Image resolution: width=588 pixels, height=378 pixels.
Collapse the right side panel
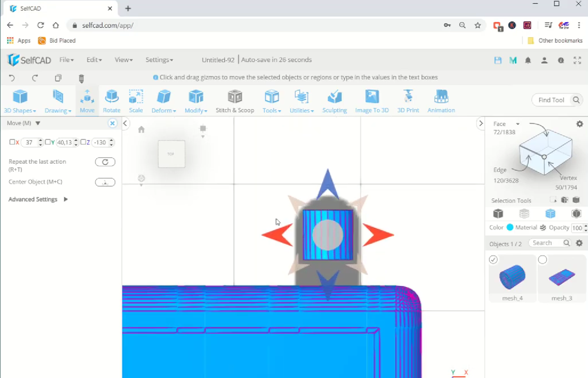[481, 123]
